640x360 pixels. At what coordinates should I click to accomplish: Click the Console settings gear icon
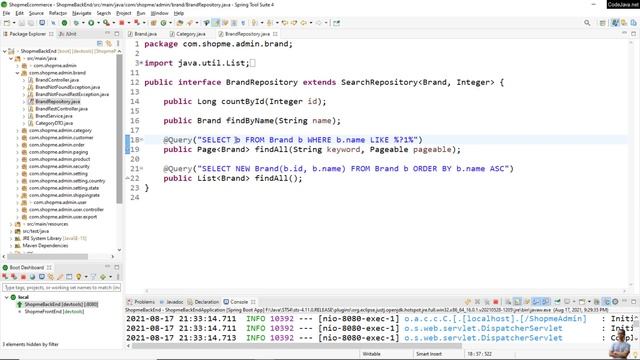pyautogui.click(x=615, y=302)
